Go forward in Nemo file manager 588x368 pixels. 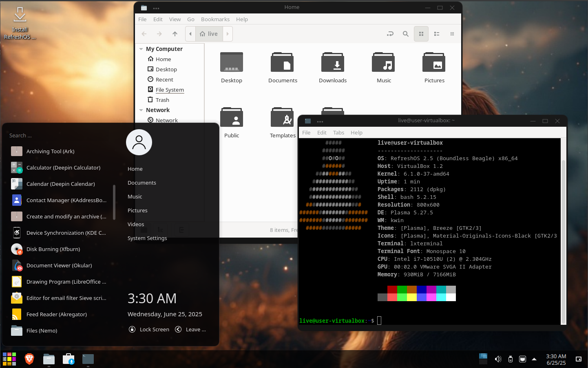click(159, 34)
